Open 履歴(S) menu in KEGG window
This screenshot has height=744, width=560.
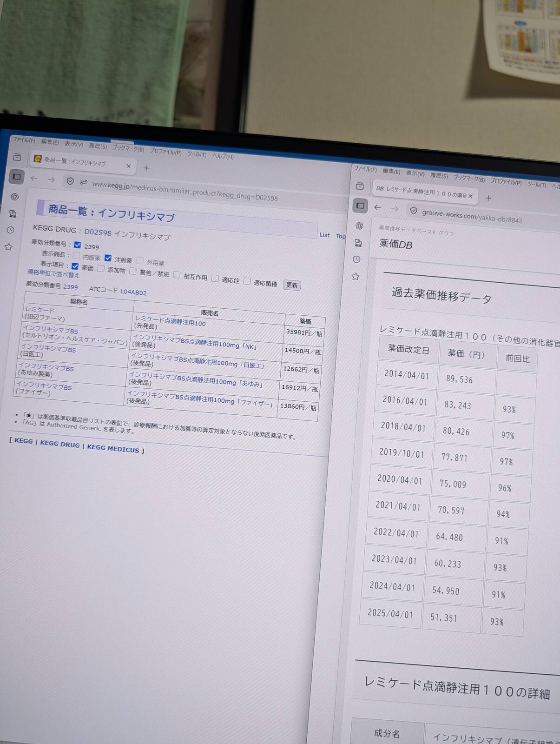pos(98,146)
